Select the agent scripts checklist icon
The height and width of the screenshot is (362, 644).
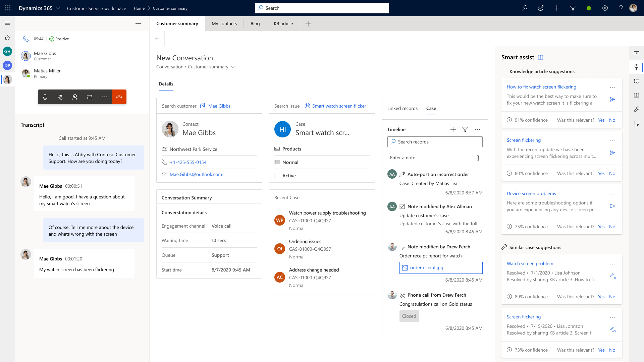coord(636,81)
